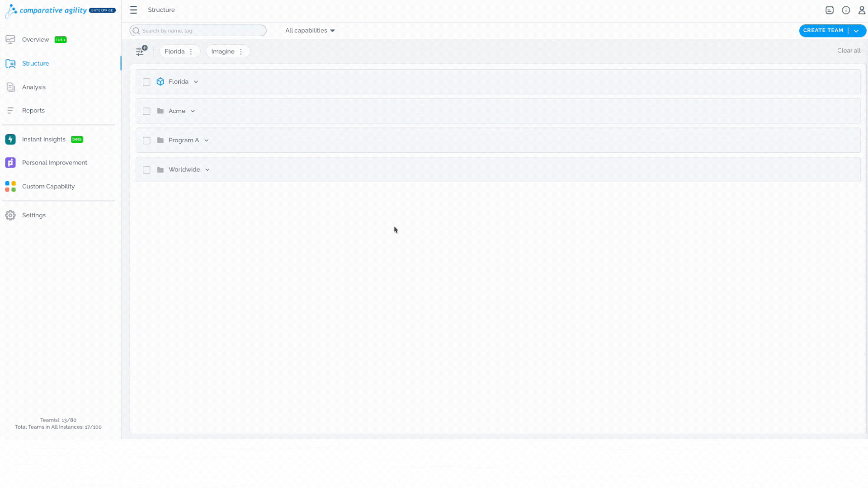This screenshot has width=868, height=488.
Task: Click the search magnifier icon
Action: [x=136, y=31]
